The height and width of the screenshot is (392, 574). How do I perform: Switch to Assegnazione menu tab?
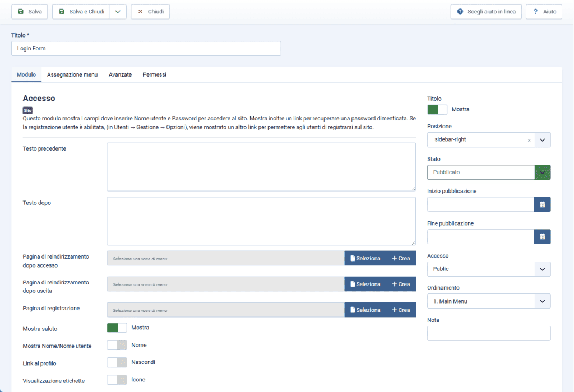tap(72, 74)
